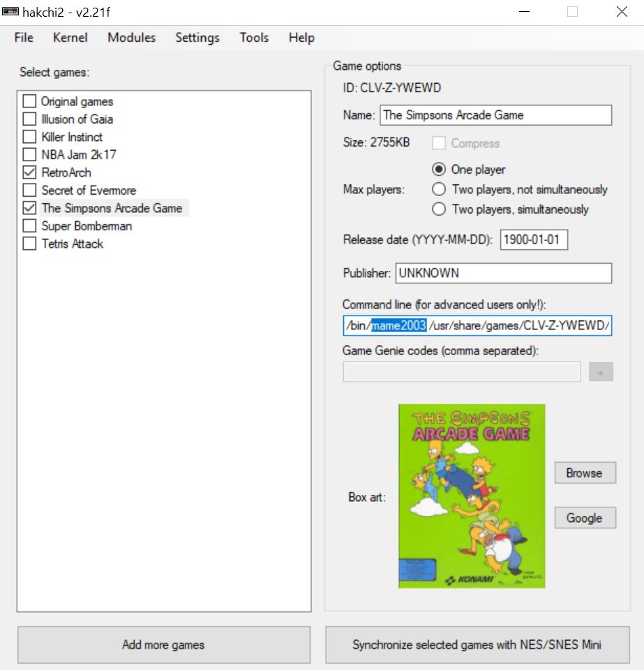The height and width of the screenshot is (670, 644).
Task: Click the Add more games button
Action: pos(164,645)
